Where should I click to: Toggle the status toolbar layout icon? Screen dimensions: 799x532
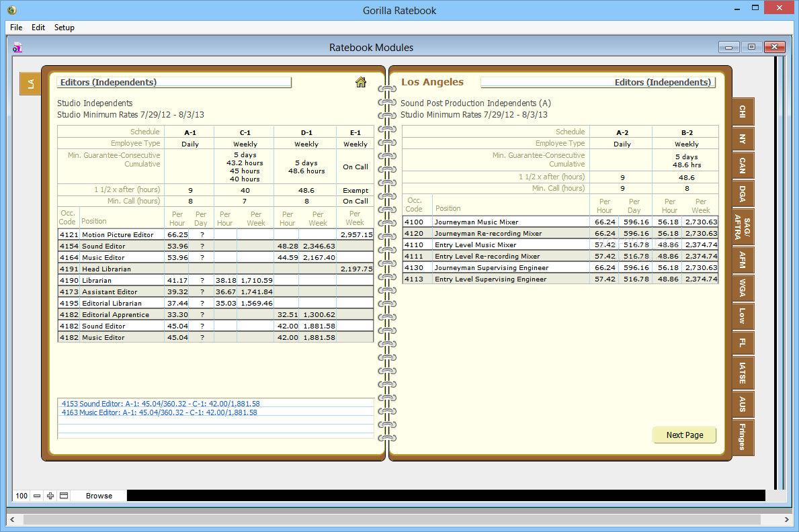[x=64, y=496]
